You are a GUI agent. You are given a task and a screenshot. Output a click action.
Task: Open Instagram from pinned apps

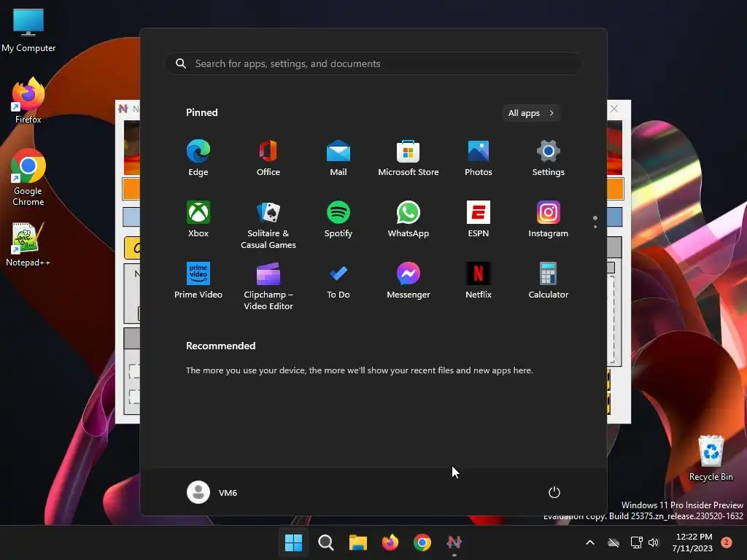point(549,219)
